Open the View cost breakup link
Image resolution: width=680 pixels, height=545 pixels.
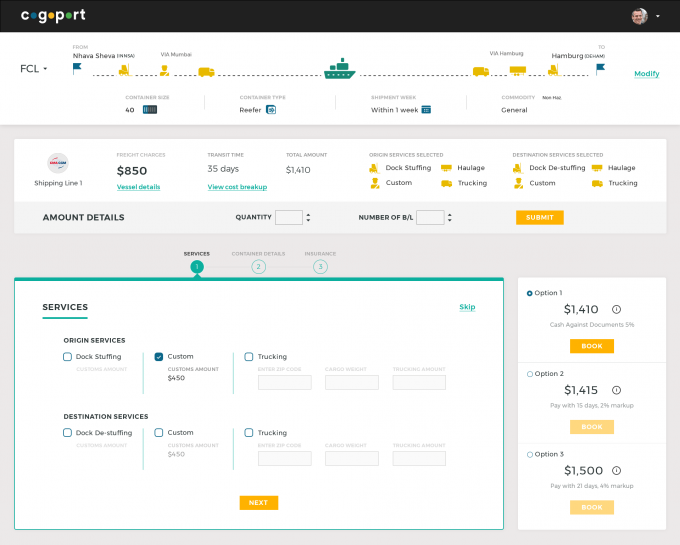(237, 187)
